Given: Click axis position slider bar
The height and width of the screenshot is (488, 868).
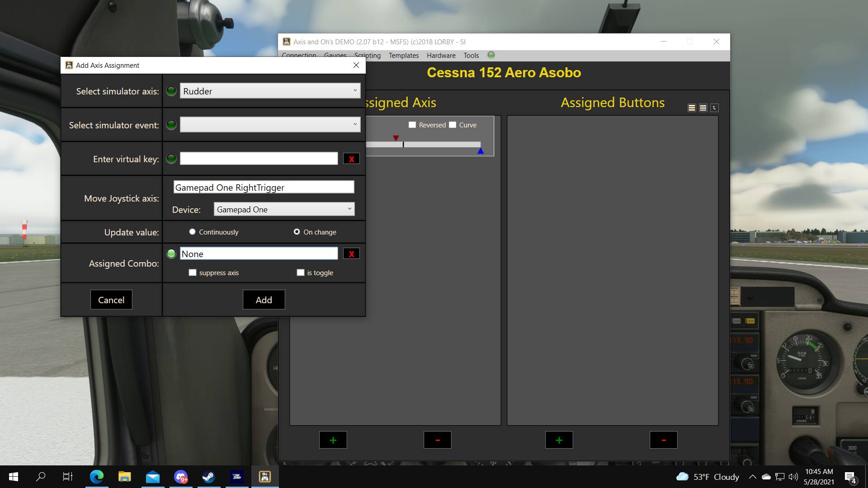Looking at the screenshot, I should click(423, 145).
